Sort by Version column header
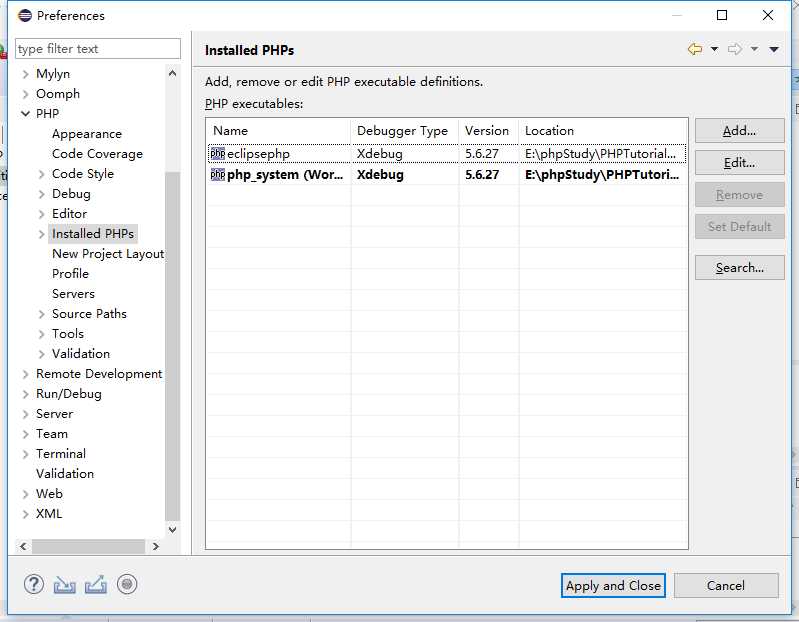799x622 pixels. click(488, 131)
